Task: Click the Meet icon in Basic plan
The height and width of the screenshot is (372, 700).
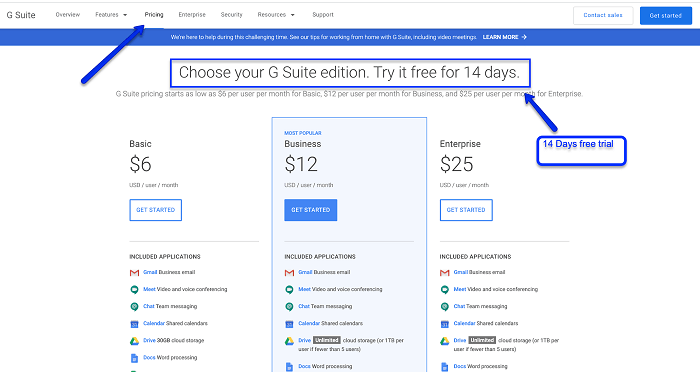Action: coord(134,289)
